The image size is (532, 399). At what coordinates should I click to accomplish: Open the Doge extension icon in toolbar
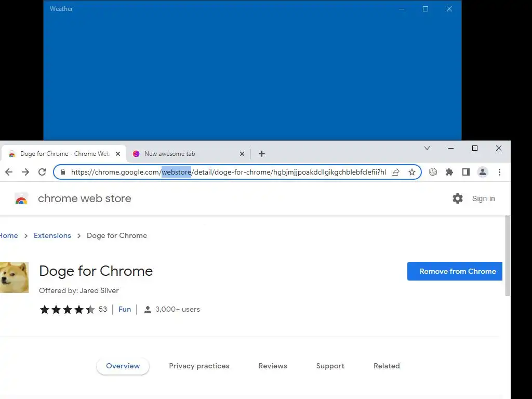pyautogui.click(x=433, y=172)
